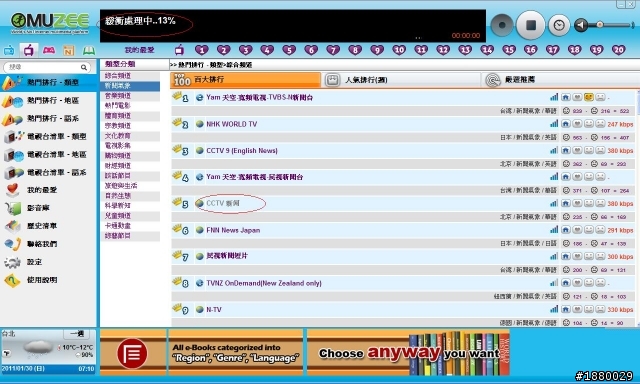Open the game controller mode icon

point(49,50)
